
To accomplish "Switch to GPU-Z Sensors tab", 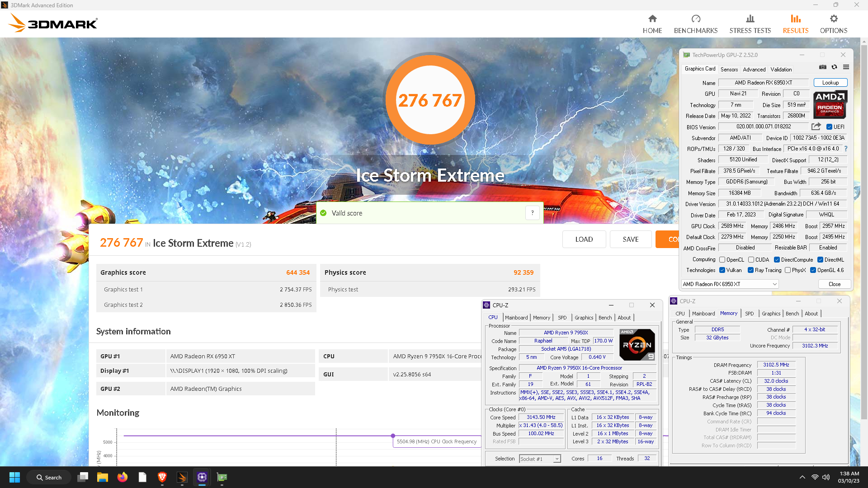I will (x=729, y=69).
